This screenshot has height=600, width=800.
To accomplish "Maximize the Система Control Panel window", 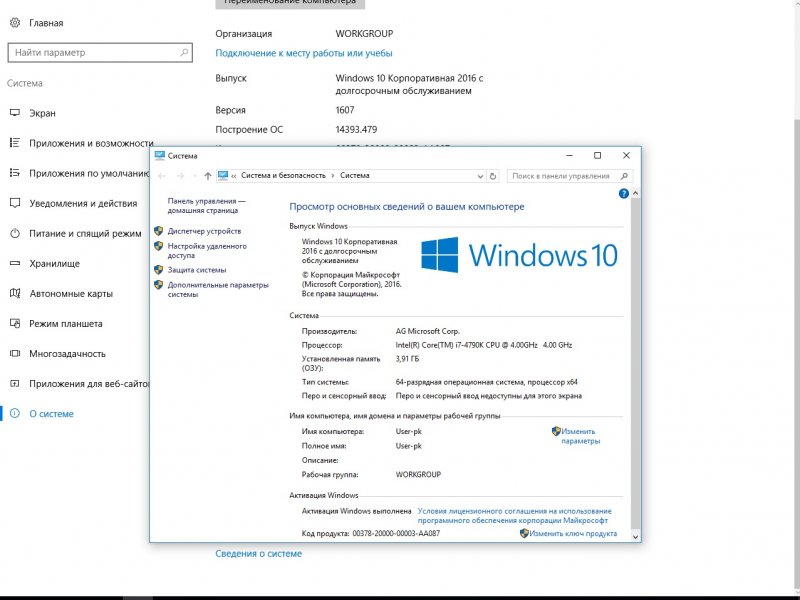I will pos(597,156).
